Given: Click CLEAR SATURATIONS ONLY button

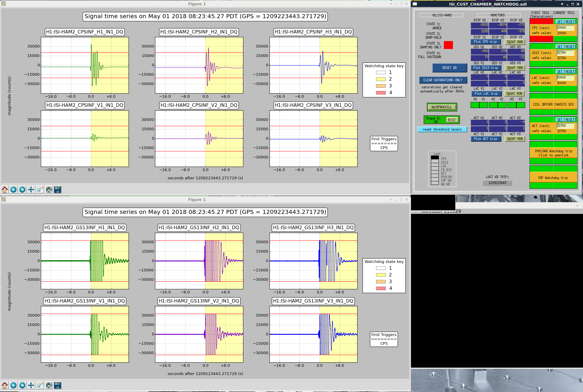Looking at the screenshot, I should [x=442, y=80].
